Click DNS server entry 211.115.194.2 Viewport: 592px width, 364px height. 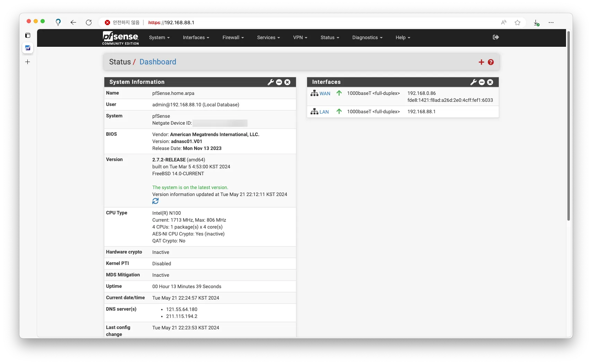pos(182,316)
